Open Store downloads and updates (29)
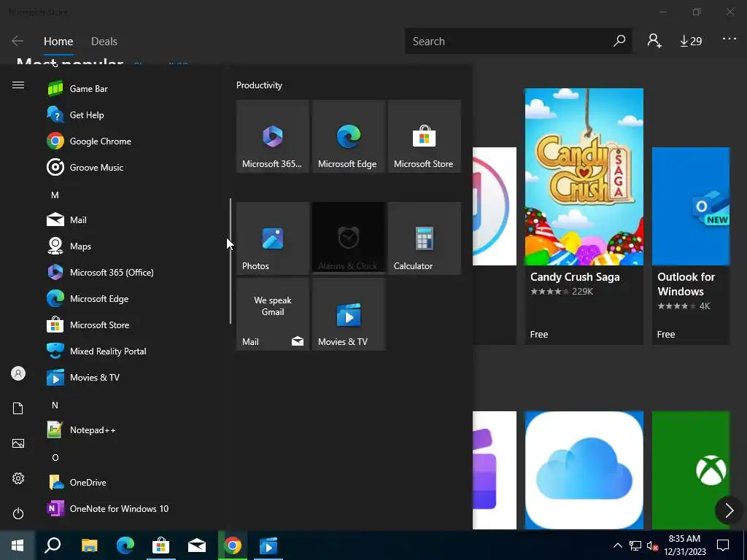The width and height of the screenshot is (747, 560). tap(691, 41)
